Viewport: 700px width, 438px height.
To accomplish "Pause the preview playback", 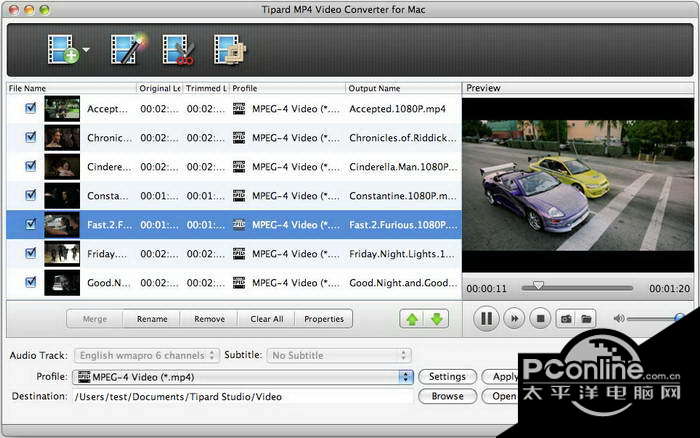I will [486, 319].
